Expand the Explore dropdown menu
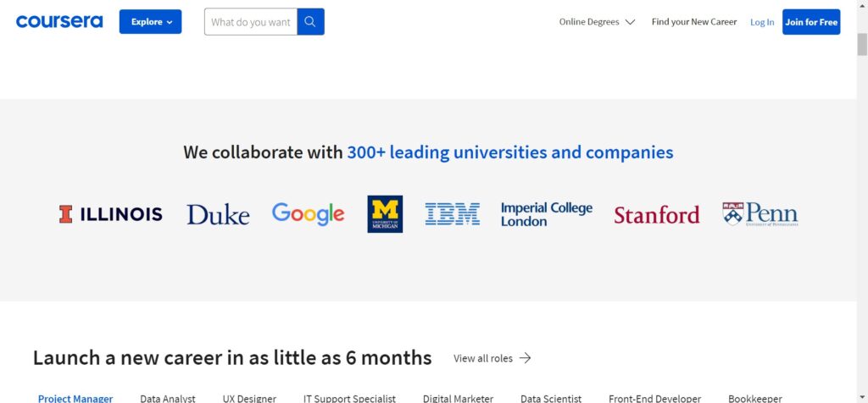 point(151,21)
